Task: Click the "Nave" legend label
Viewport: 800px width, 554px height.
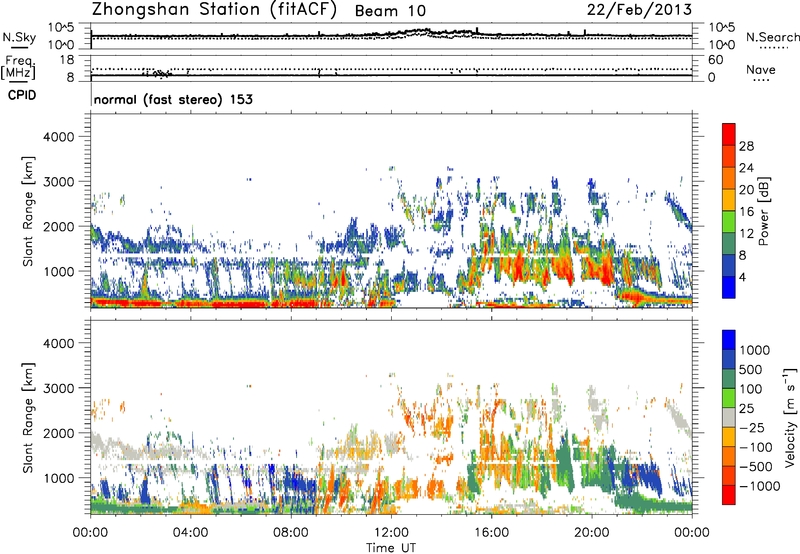Action: click(761, 70)
